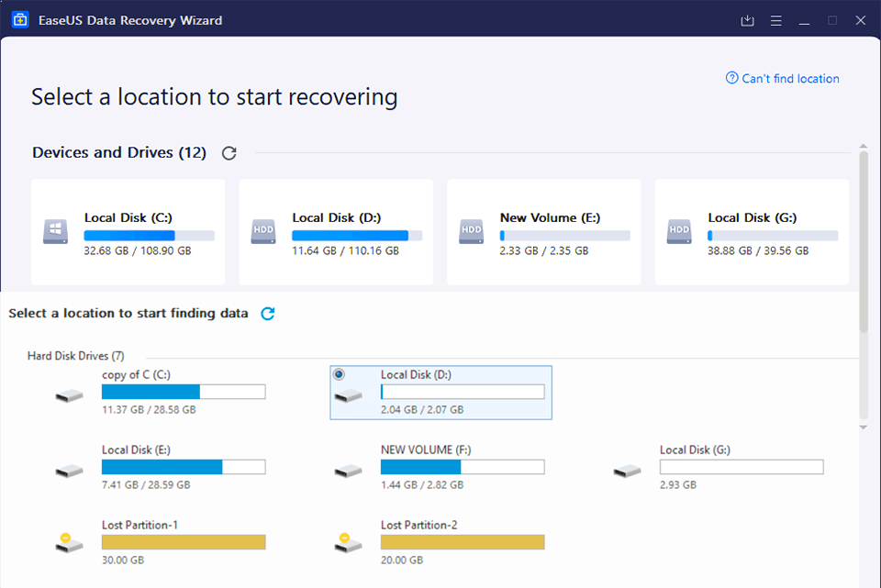Image resolution: width=881 pixels, height=588 pixels.
Task: Click the scrollbar up arrow
Action: click(864, 146)
